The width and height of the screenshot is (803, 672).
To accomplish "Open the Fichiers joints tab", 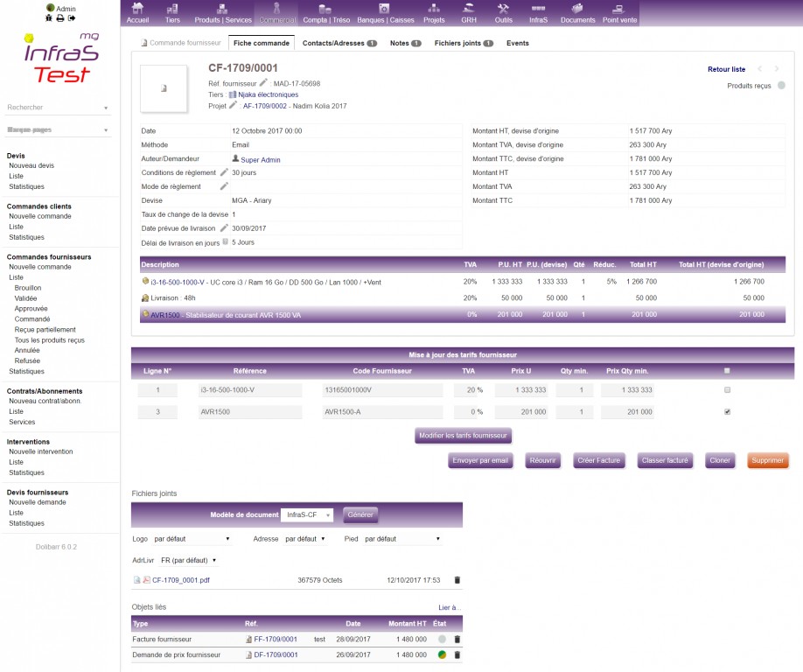I will pos(464,43).
